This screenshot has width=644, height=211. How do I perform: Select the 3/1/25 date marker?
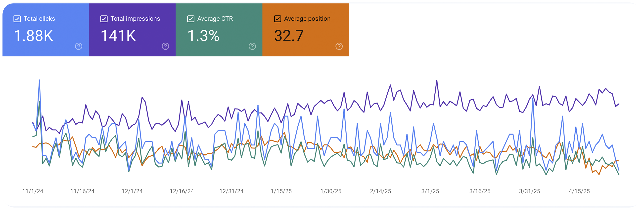pyautogui.click(x=430, y=191)
